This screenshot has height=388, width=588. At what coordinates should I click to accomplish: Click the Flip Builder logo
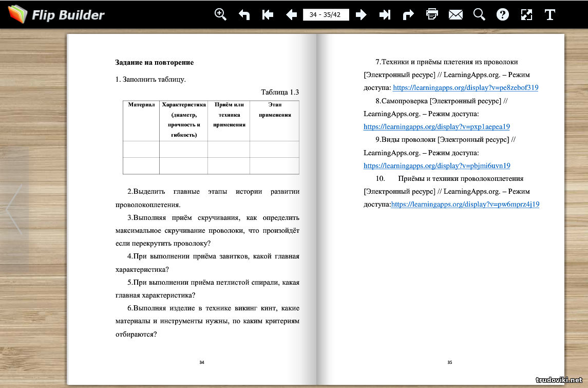[x=56, y=14]
